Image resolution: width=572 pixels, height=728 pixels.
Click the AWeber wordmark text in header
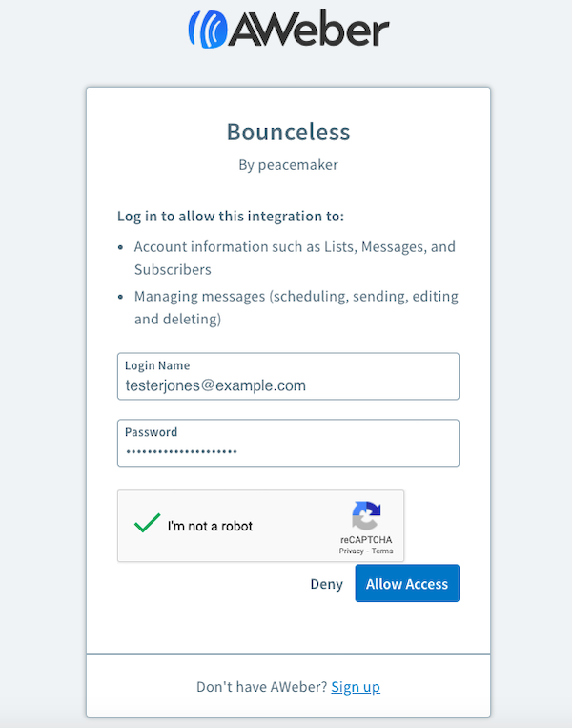[x=308, y=30]
